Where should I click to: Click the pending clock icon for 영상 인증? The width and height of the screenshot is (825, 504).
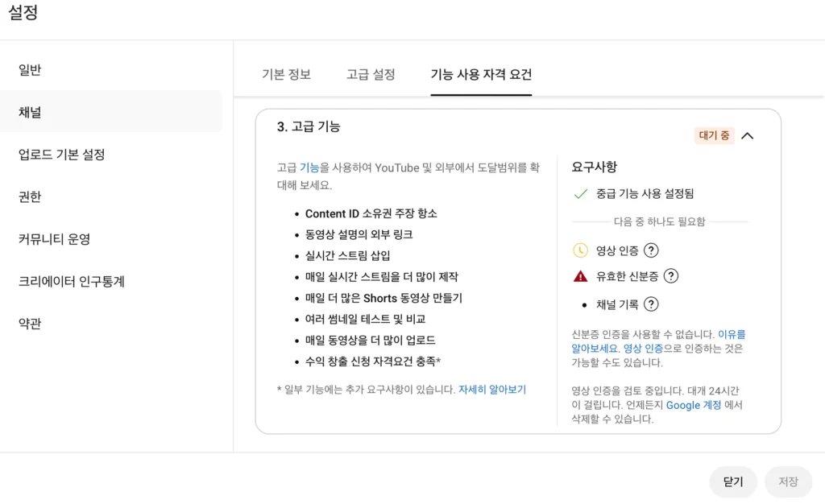(580, 250)
